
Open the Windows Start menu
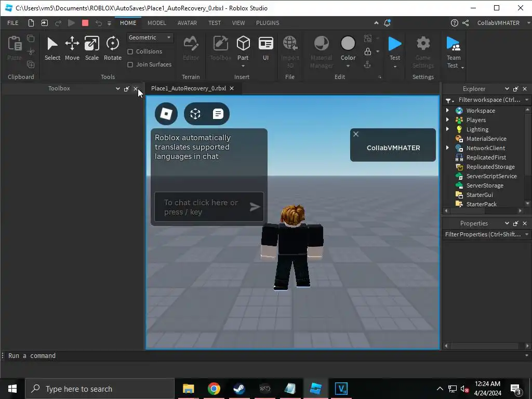click(x=12, y=389)
